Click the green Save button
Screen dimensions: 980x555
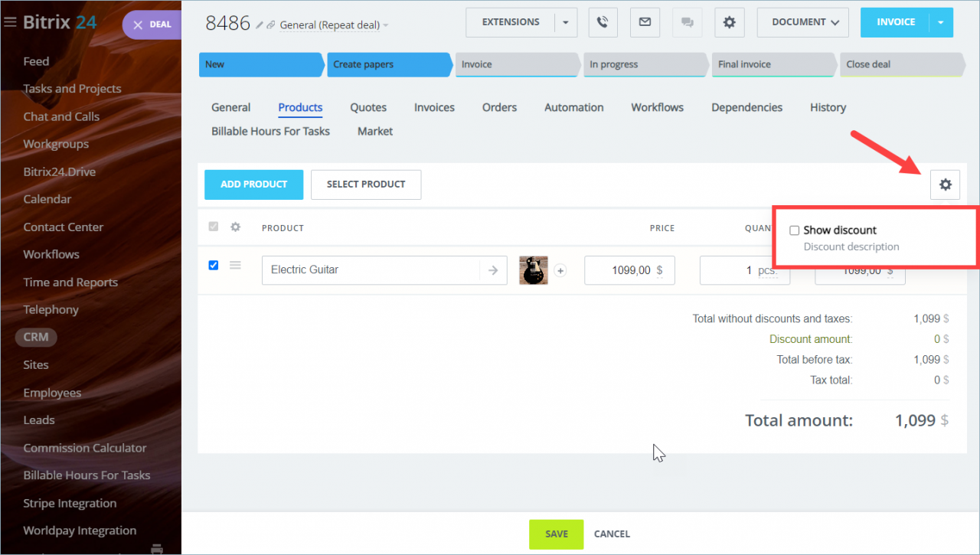[x=557, y=534]
